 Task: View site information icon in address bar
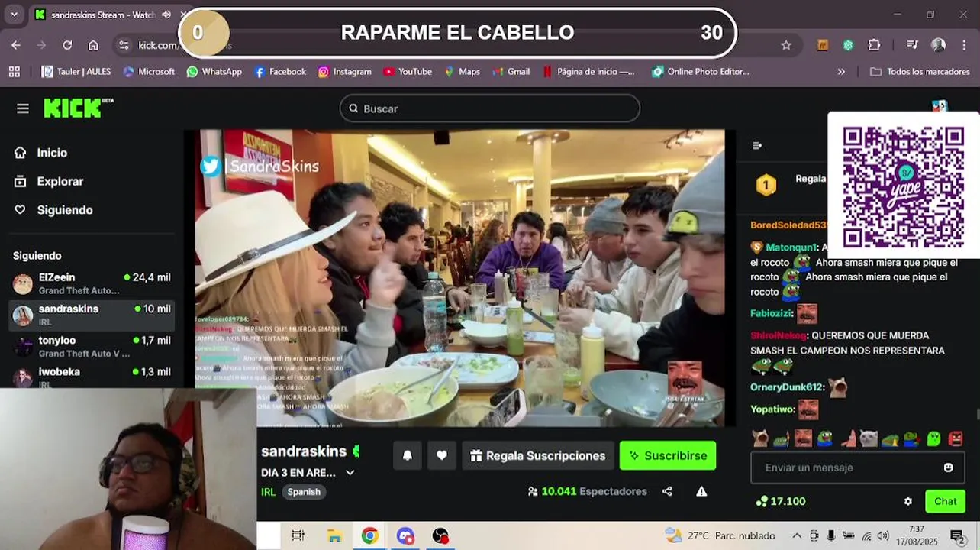[x=125, y=45]
